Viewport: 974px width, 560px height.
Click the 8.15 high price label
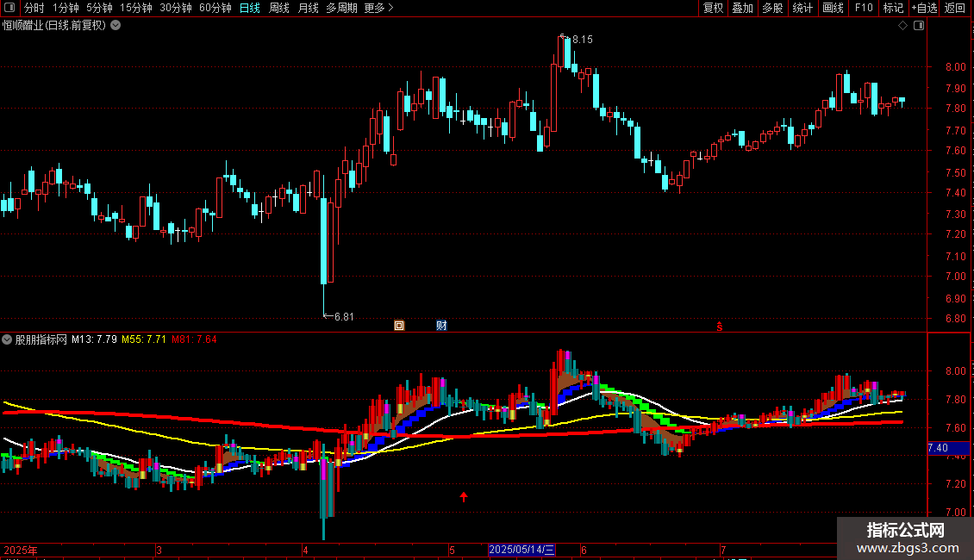point(582,40)
